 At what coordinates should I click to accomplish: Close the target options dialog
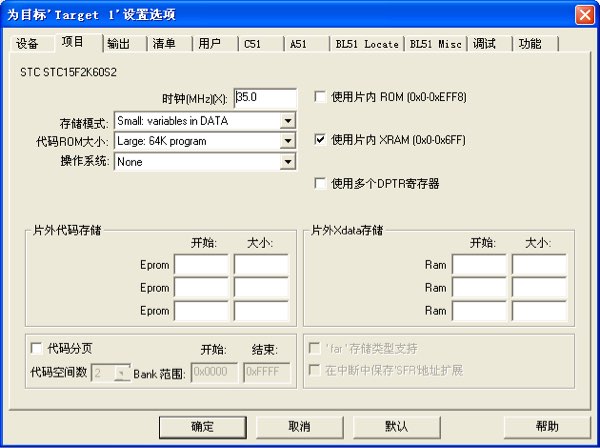click(585, 15)
